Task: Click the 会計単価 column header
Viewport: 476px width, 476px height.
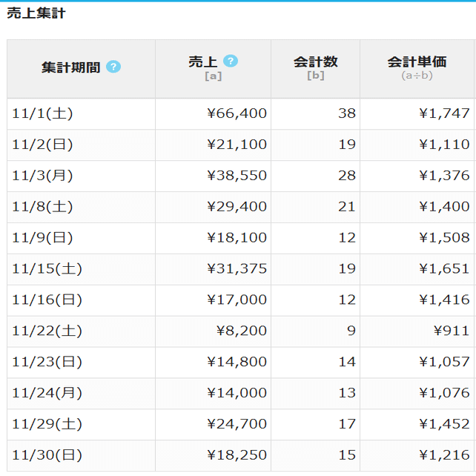Action: coord(417,62)
